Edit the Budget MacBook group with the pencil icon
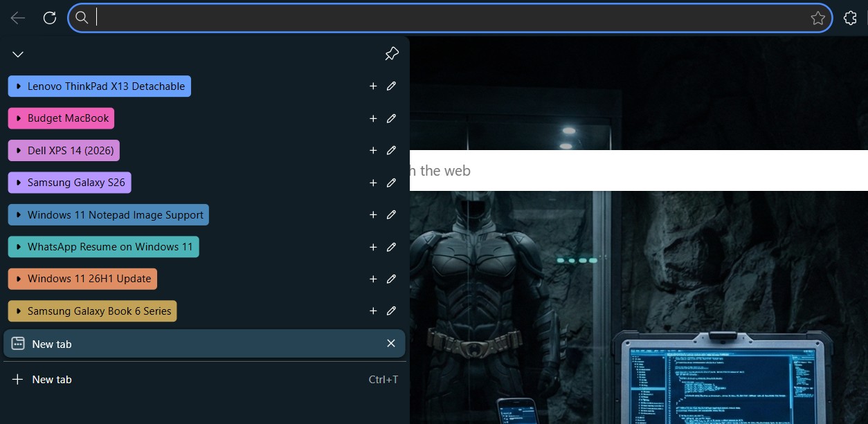The height and width of the screenshot is (424, 868). click(391, 118)
